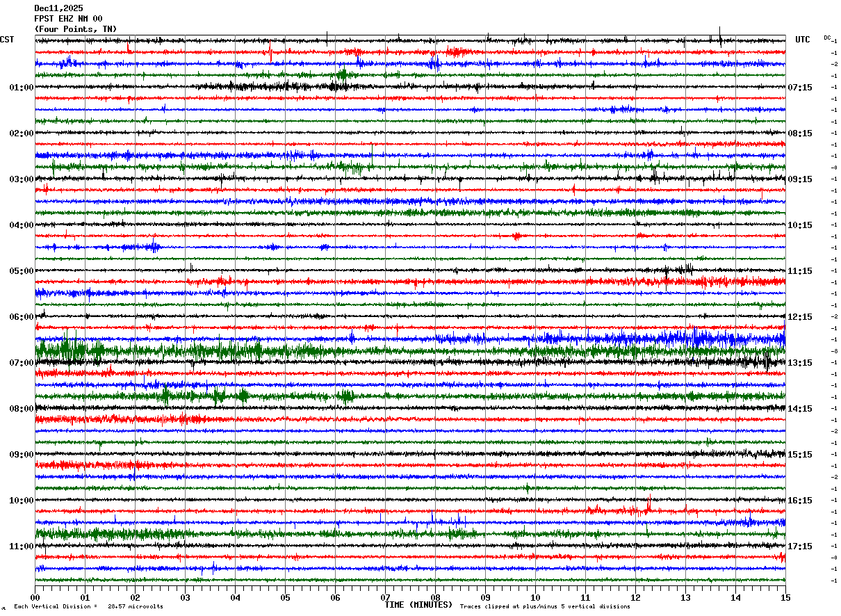Click the location text '(Four Points, TN)'

pyautogui.click(x=76, y=29)
